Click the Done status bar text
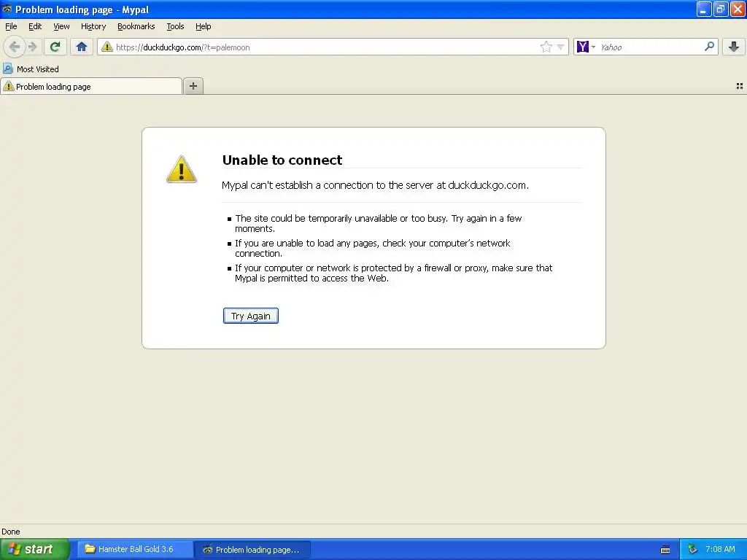 (11, 532)
